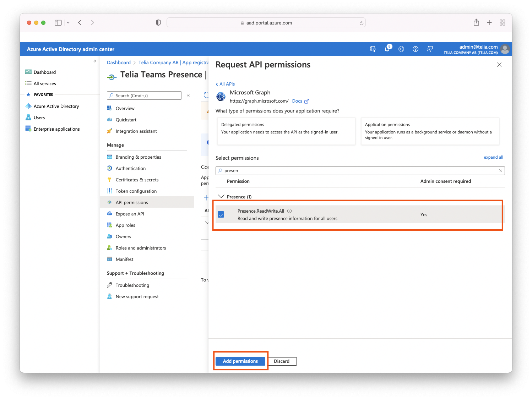This screenshot has width=532, height=399.
Task: Open the Manifest menu item
Action: pyautogui.click(x=124, y=259)
